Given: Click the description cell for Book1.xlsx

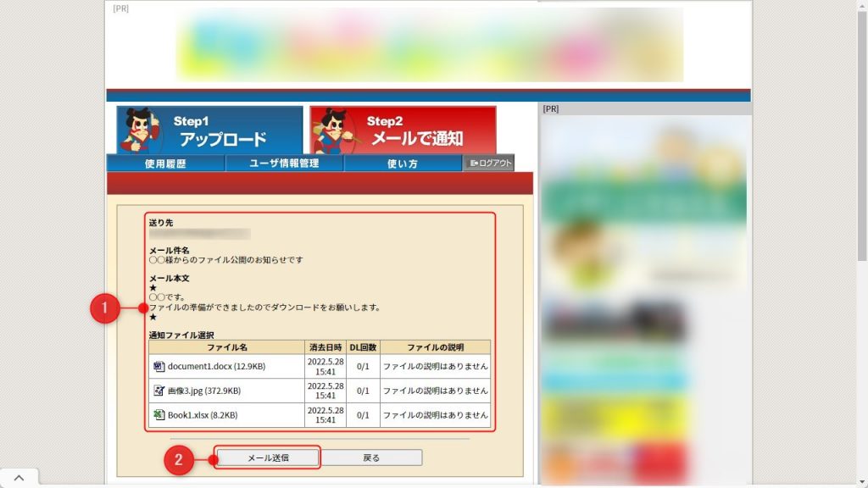Looking at the screenshot, I should click(x=435, y=415).
